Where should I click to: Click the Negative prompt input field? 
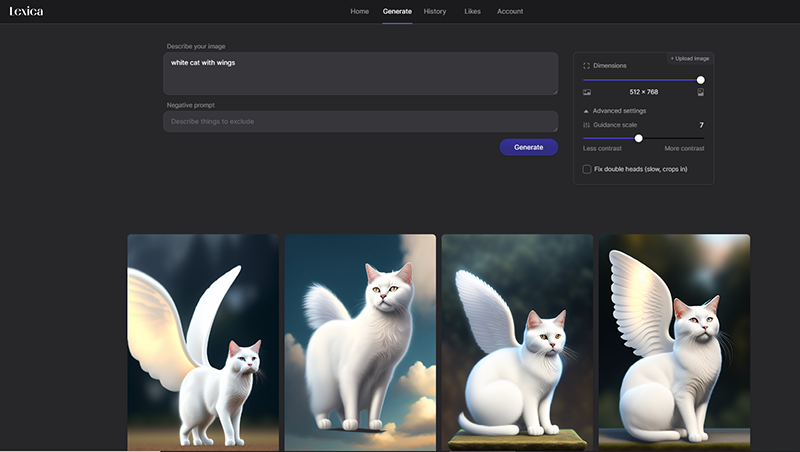[x=360, y=121]
